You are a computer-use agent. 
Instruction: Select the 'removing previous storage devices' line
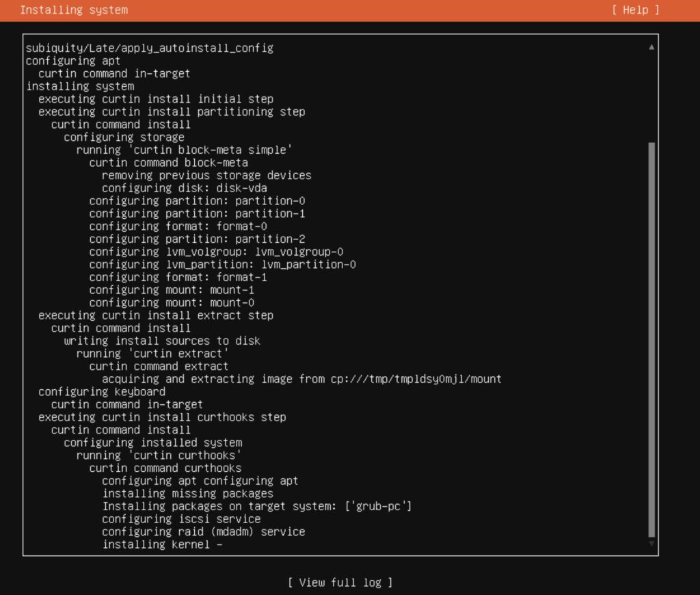[206, 175]
